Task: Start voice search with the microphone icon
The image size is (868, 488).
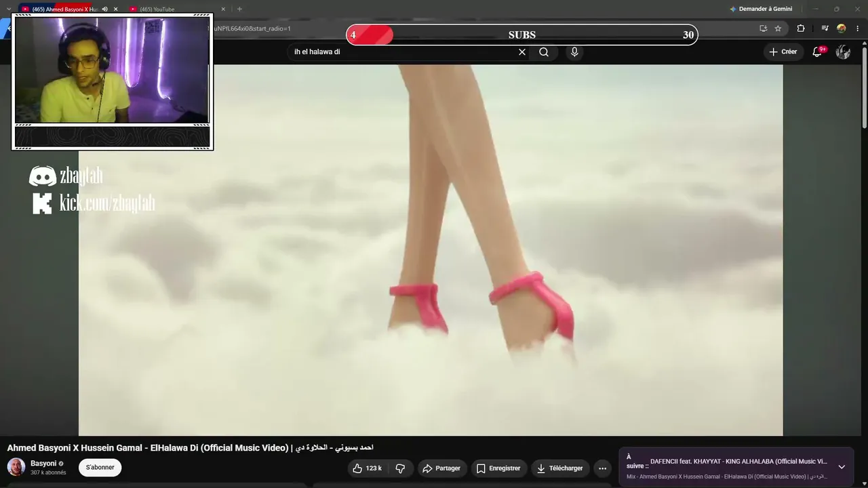Action: pyautogui.click(x=574, y=52)
